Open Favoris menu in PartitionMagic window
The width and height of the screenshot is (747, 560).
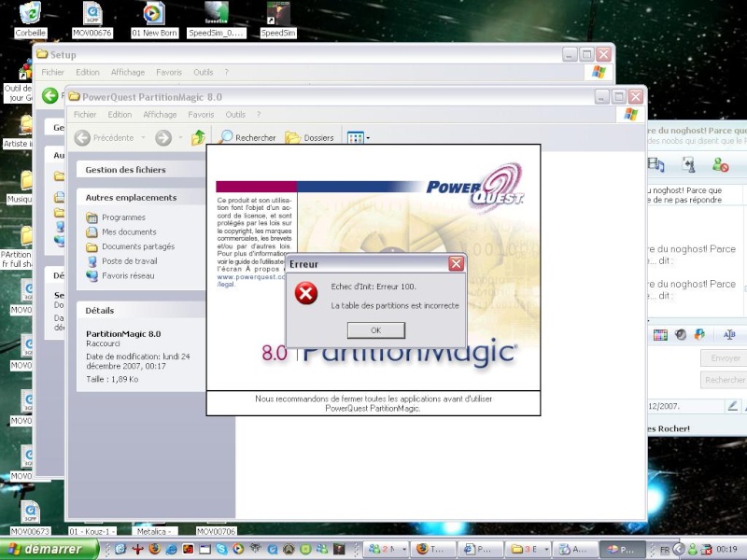coord(201,114)
